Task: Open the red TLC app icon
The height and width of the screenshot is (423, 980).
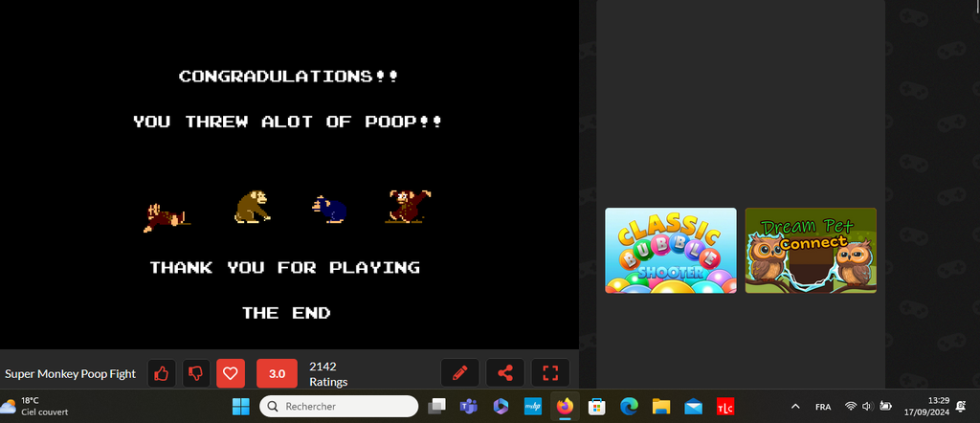Action: pyautogui.click(x=725, y=407)
